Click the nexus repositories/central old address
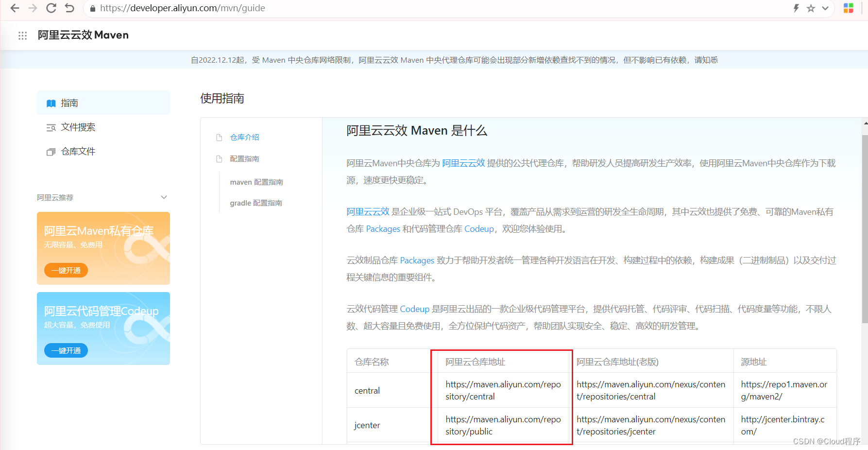The height and width of the screenshot is (450, 868). tap(651, 390)
